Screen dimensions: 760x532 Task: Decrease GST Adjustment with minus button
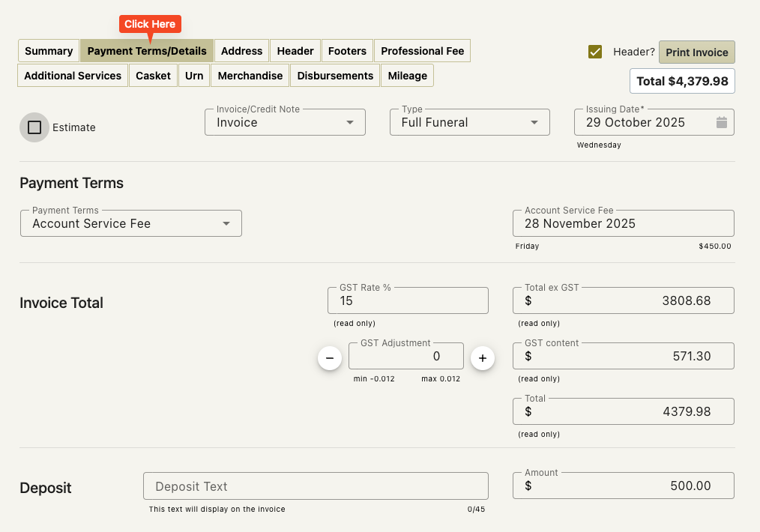[330, 358]
